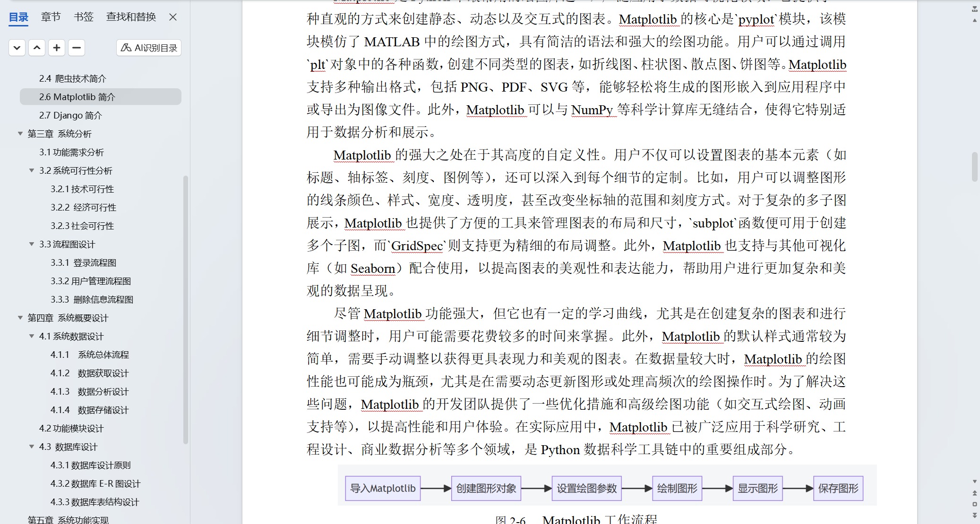This screenshot has height=524, width=980.
Task: Open outline entry 4.3.1 数据库设计原则
Action: pos(91,465)
